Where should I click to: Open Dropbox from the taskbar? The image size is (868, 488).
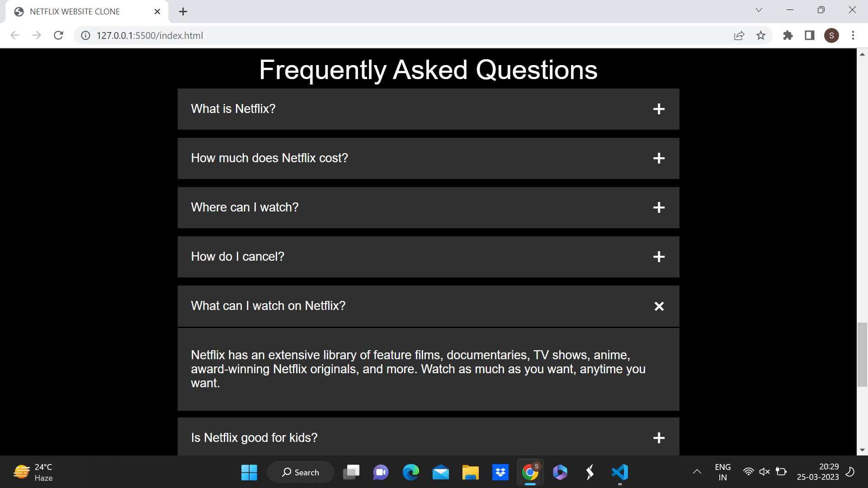click(x=500, y=472)
